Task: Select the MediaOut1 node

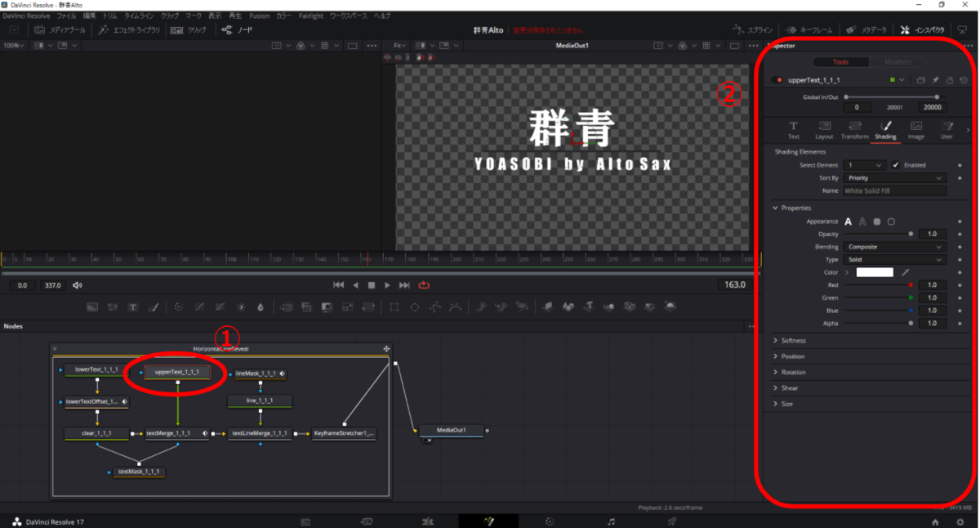Action: click(451, 430)
